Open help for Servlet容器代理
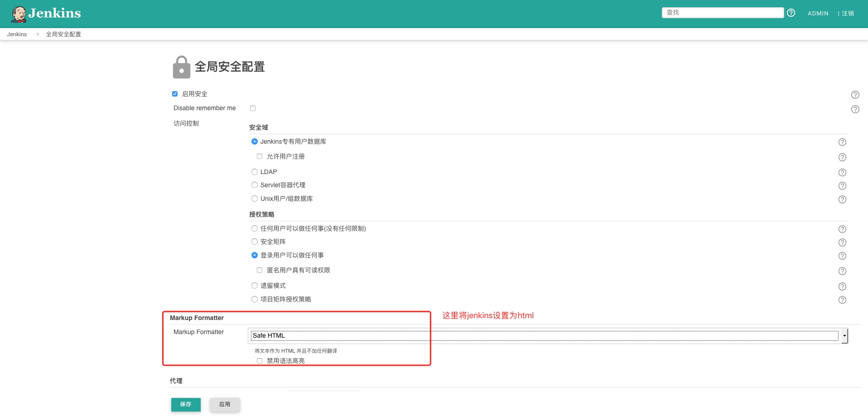Viewport: 868px width, 417px height. click(x=842, y=186)
